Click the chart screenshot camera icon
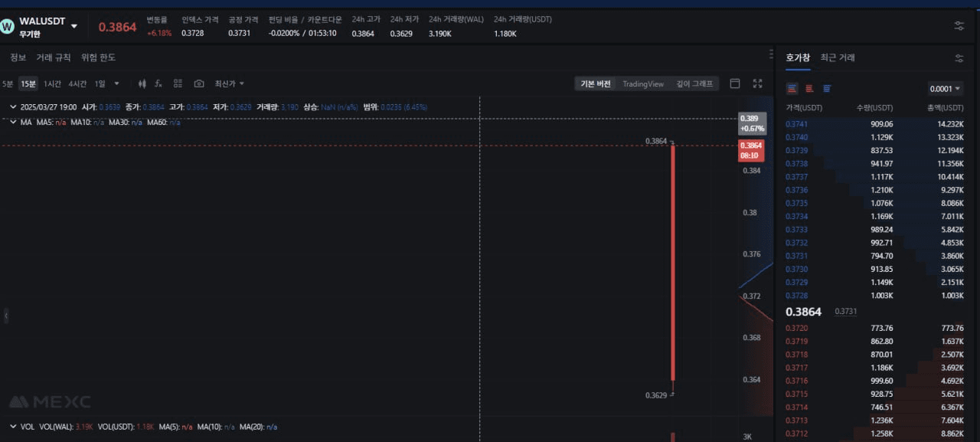 [199, 83]
